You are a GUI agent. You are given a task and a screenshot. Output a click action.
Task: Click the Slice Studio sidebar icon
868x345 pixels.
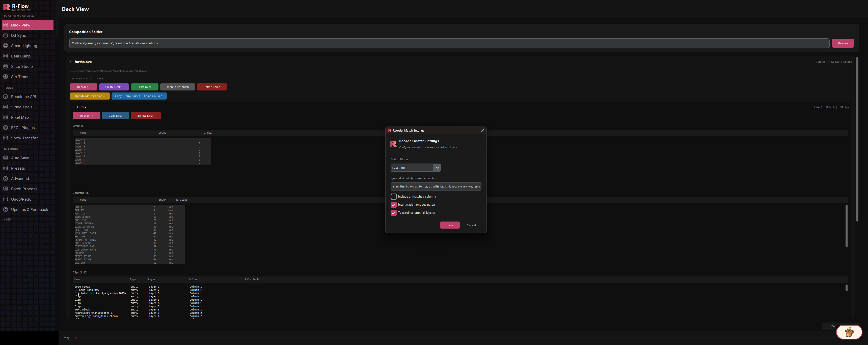click(5, 66)
